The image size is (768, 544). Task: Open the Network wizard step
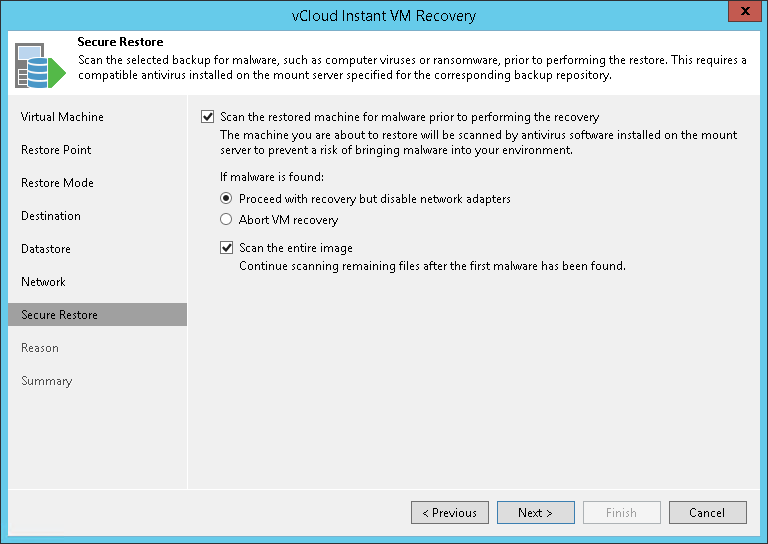(43, 282)
